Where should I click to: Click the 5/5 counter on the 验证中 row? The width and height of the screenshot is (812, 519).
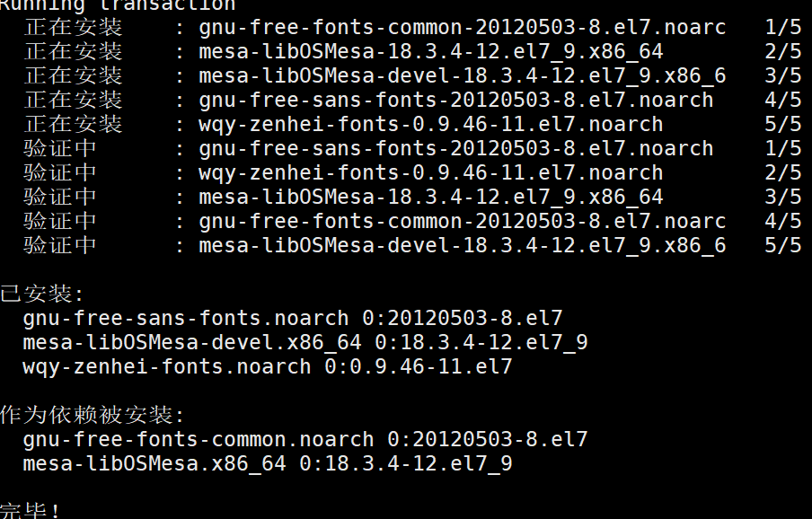pyautogui.click(x=783, y=246)
